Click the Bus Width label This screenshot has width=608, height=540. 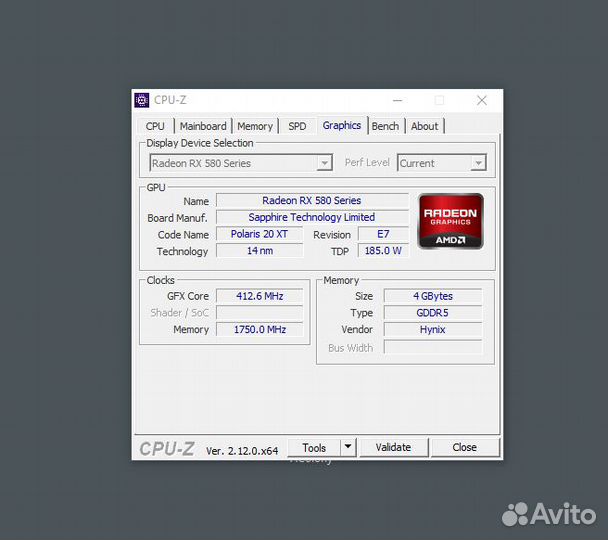pyautogui.click(x=350, y=348)
